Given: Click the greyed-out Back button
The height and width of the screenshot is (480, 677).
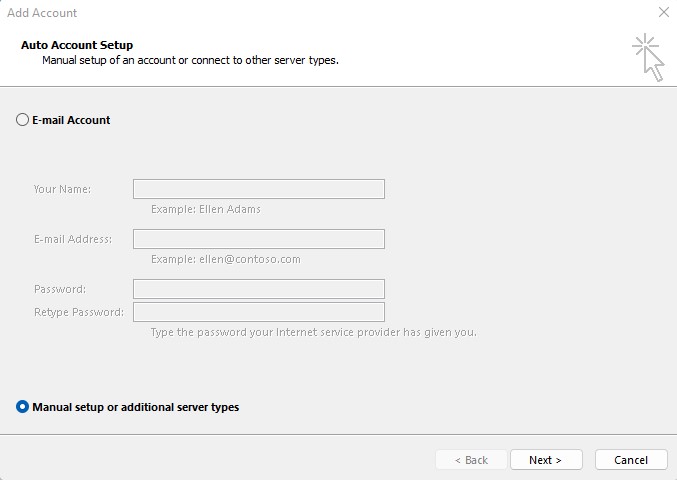Looking at the screenshot, I should click(471, 460).
